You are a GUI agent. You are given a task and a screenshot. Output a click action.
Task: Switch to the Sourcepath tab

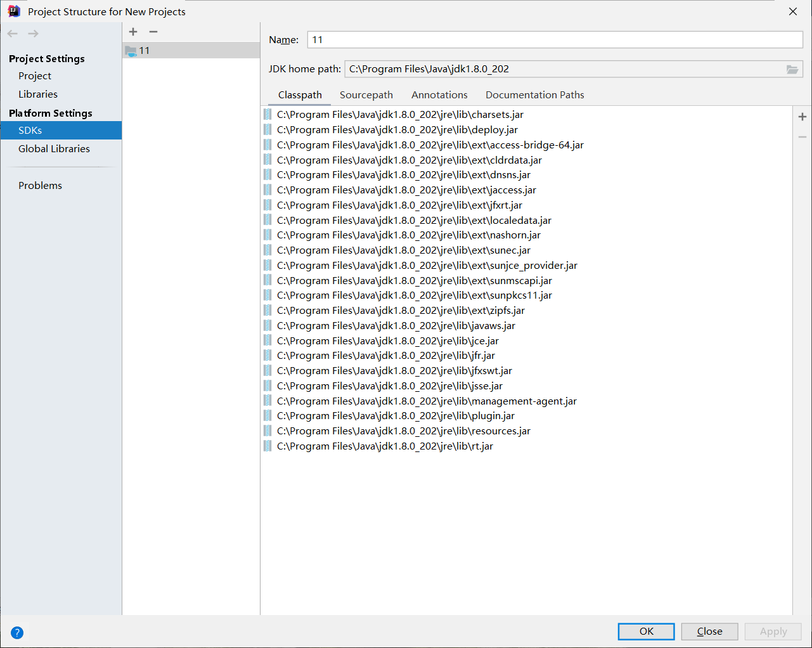point(366,95)
